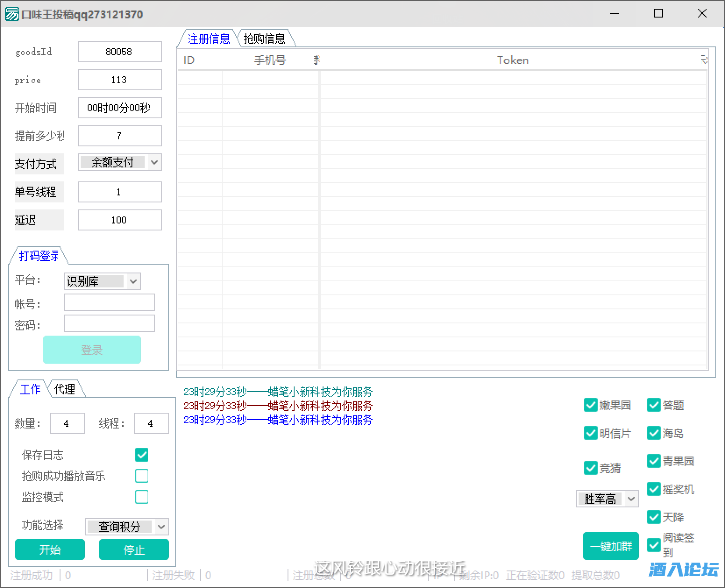This screenshot has width=725, height=588.
Task: Uncheck the 嫩果园 checkbox
Action: [590, 405]
